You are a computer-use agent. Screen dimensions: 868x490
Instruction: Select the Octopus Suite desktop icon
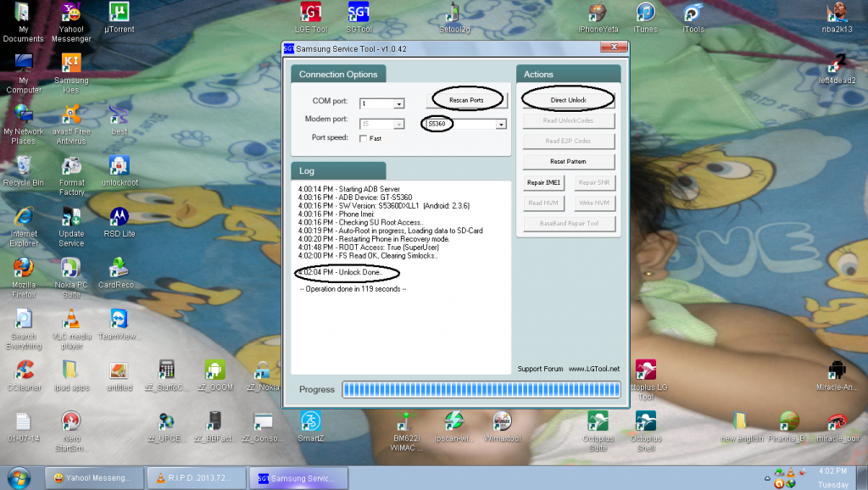coord(598,432)
